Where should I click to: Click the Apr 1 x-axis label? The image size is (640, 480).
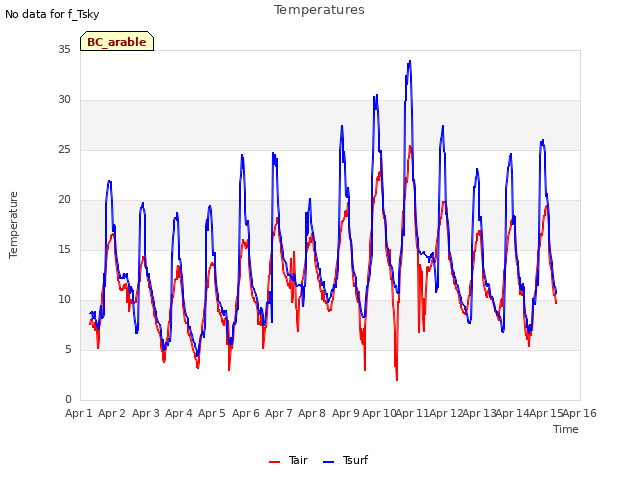tap(79, 413)
